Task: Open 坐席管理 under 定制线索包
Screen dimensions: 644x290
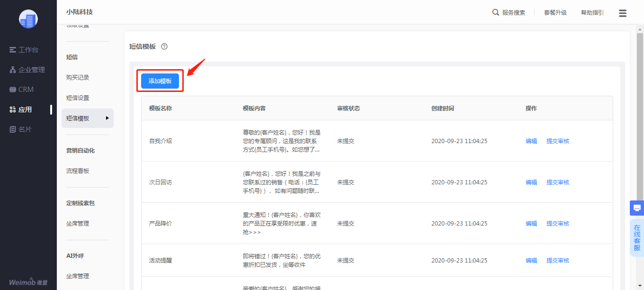Action: pos(78,224)
